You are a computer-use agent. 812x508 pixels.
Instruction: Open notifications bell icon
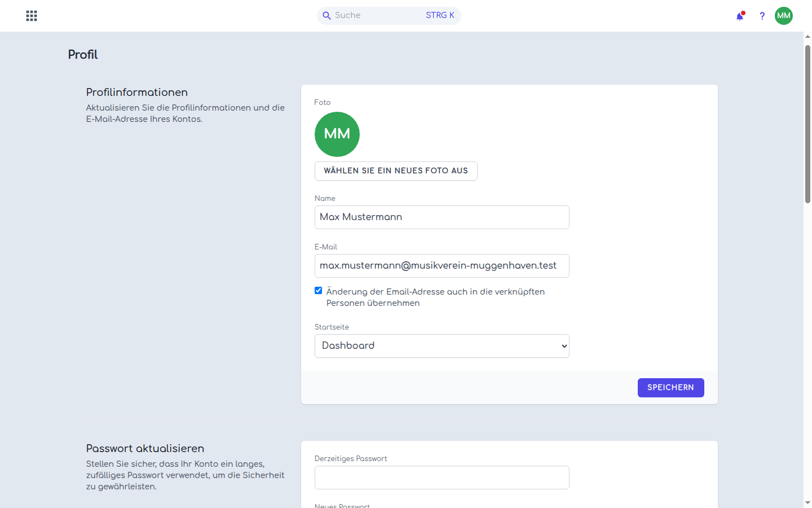[740, 16]
